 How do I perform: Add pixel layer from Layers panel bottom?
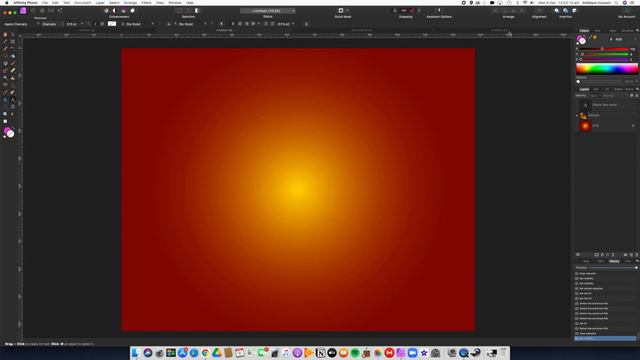coord(631,255)
